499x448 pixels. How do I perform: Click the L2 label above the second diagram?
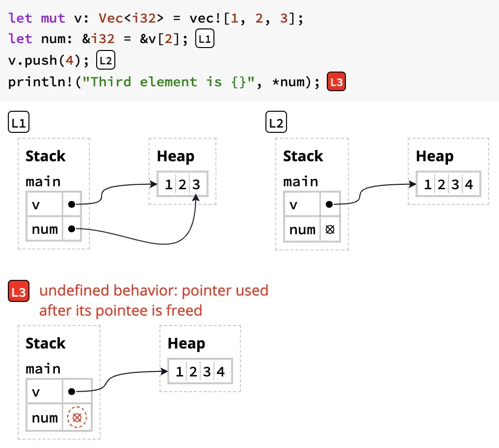(276, 122)
